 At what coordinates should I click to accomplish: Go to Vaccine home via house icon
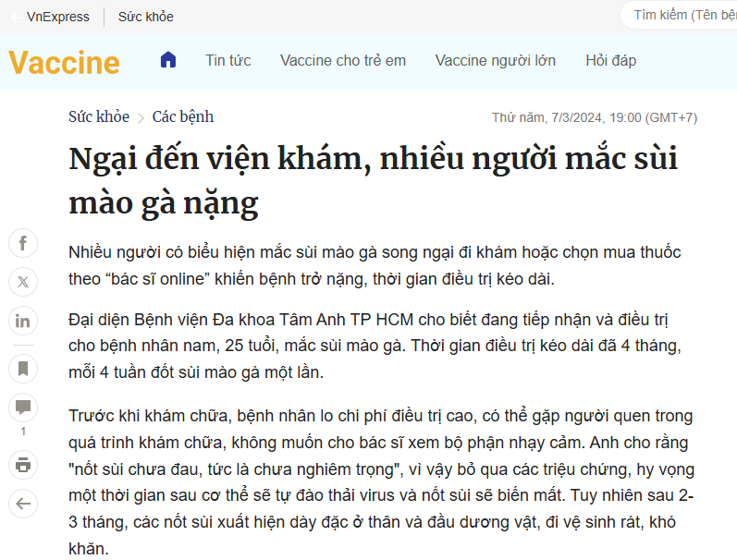(x=167, y=61)
